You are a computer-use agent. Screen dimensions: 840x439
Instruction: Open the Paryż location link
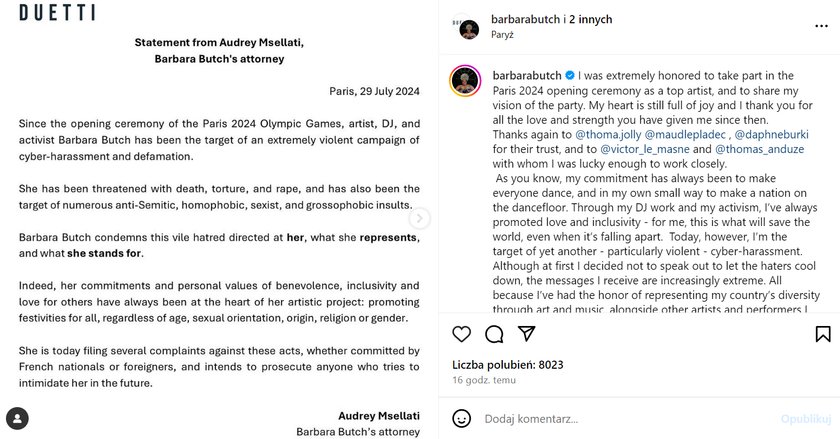click(x=502, y=35)
